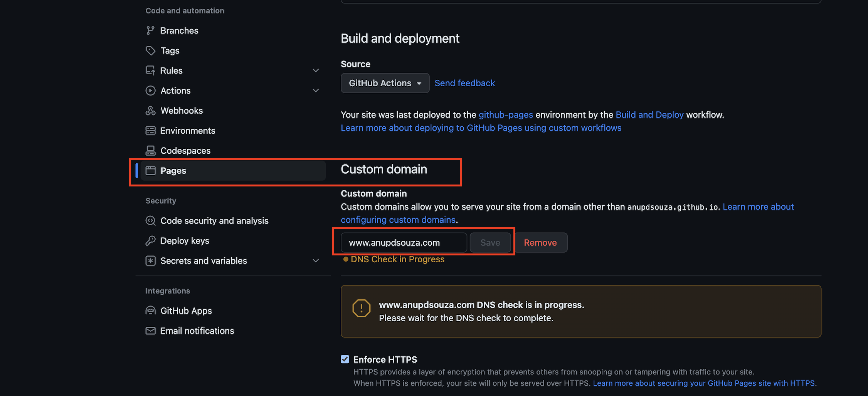The image size is (868, 396).
Task: Open the Build and Deploy workflow link
Action: (x=649, y=115)
